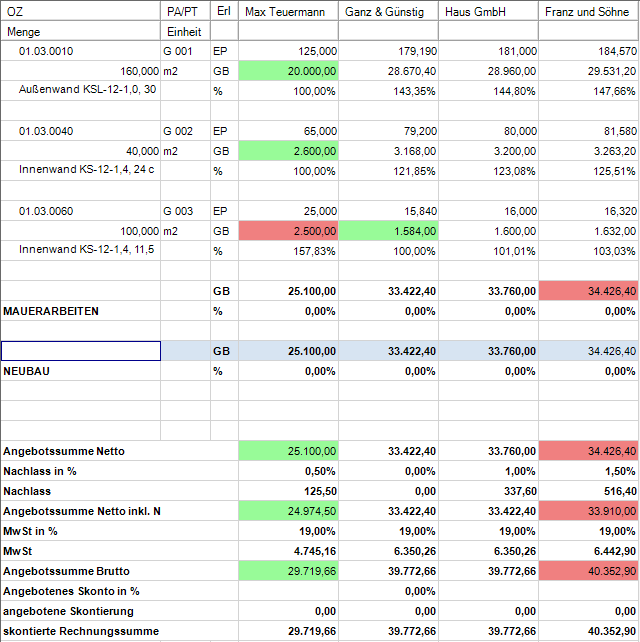Screen dimensions: 640x642
Task: Select the Ganz & Günstig column header
Action: pos(388,11)
